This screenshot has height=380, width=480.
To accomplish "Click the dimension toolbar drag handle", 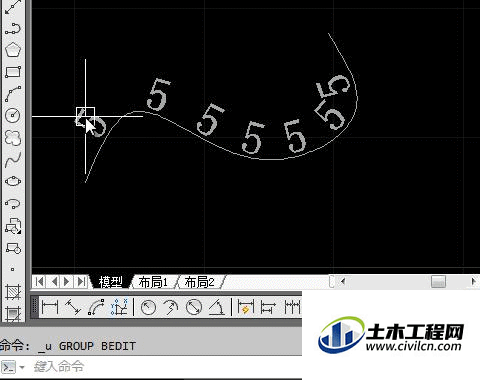I will pos(35,307).
